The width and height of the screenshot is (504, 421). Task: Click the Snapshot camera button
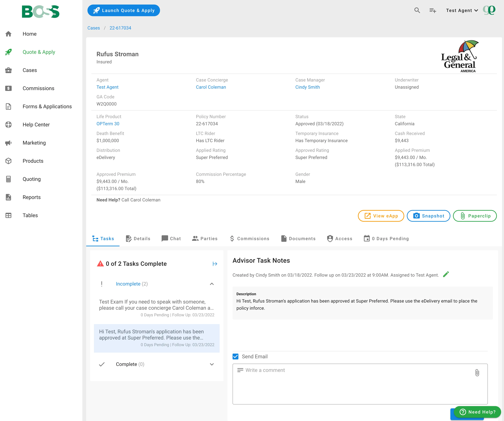428,216
